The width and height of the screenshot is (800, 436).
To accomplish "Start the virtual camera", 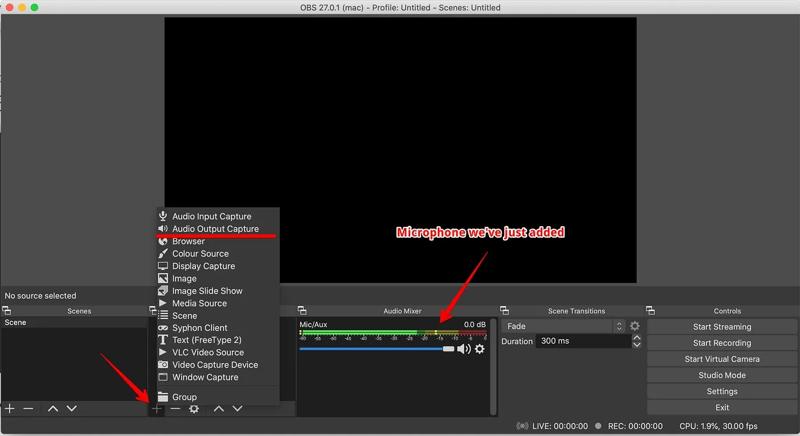I will coord(722,359).
